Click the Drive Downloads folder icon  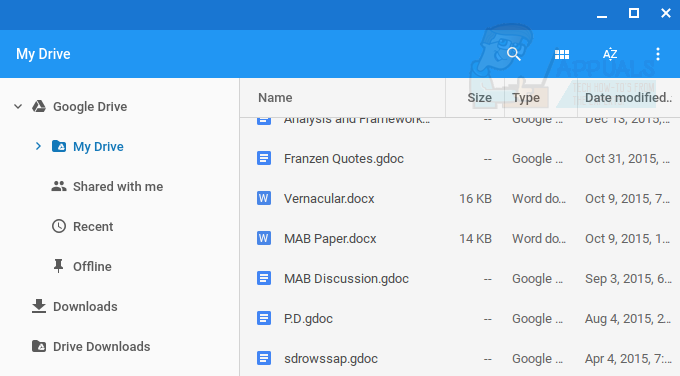[x=39, y=346]
